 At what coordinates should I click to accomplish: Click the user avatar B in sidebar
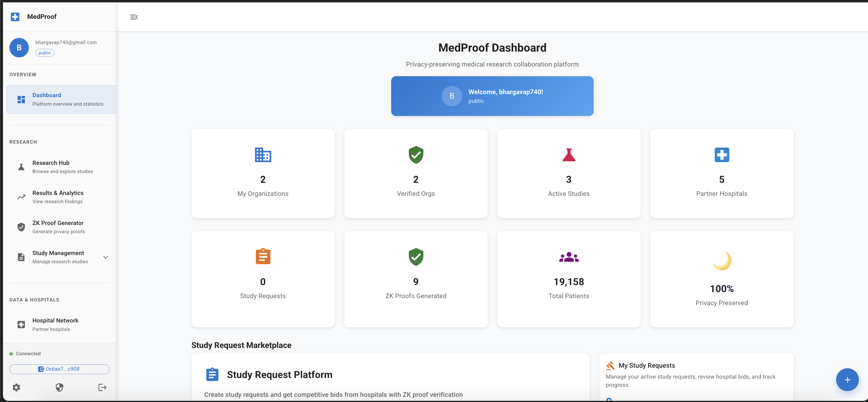coord(19,47)
